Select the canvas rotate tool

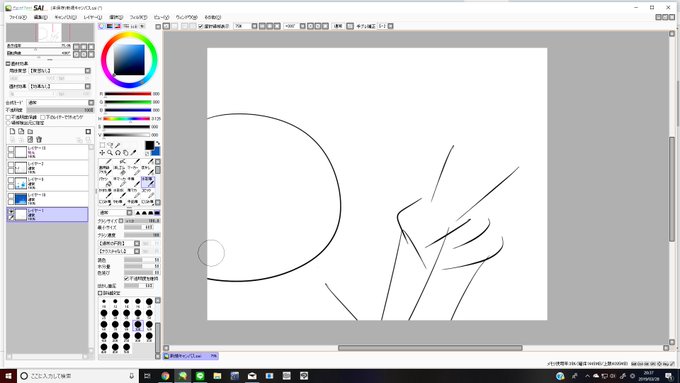pos(118,153)
